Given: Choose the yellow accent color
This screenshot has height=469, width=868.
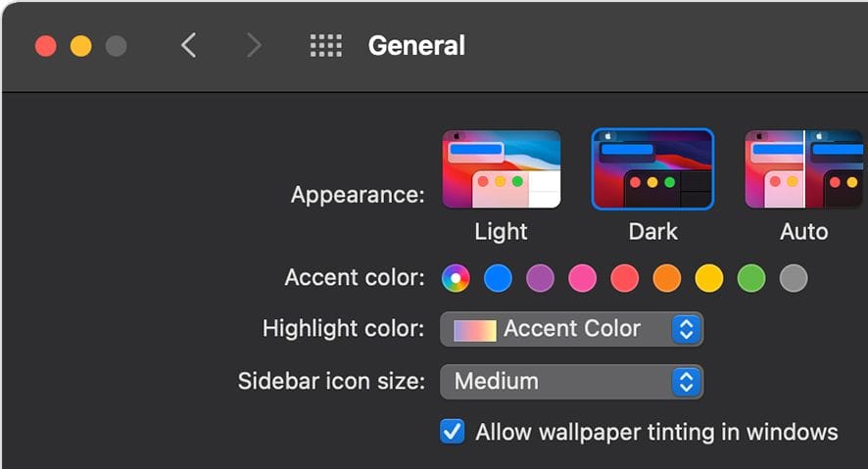Looking at the screenshot, I should pyautogui.click(x=708, y=278).
